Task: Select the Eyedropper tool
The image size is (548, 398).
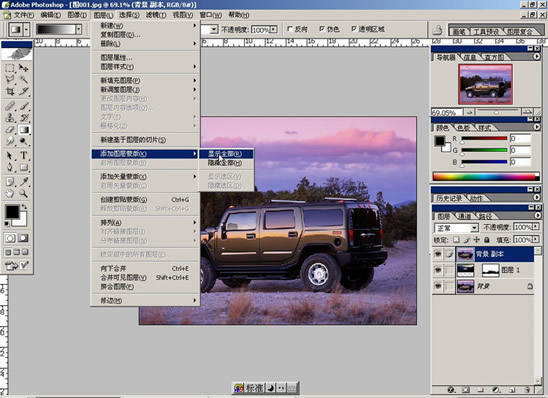Action: (x=23, y=181)
